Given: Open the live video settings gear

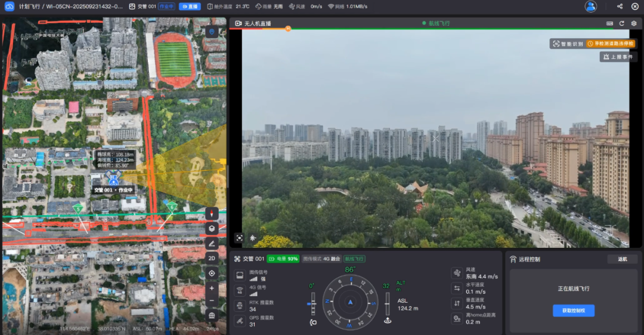Looking at the screenshot, I should click(634, 23).
